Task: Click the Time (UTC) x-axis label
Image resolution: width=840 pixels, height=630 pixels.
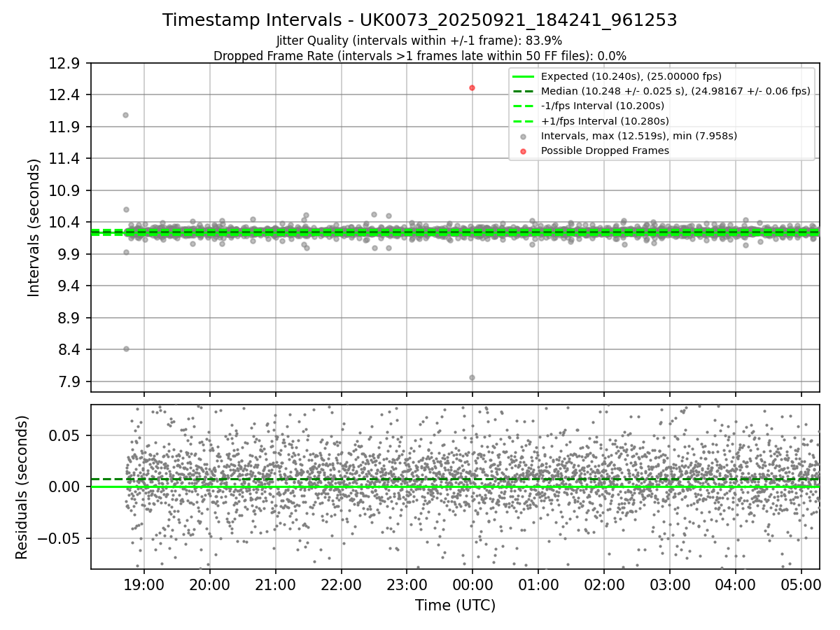Action: (x=455, y=605)
